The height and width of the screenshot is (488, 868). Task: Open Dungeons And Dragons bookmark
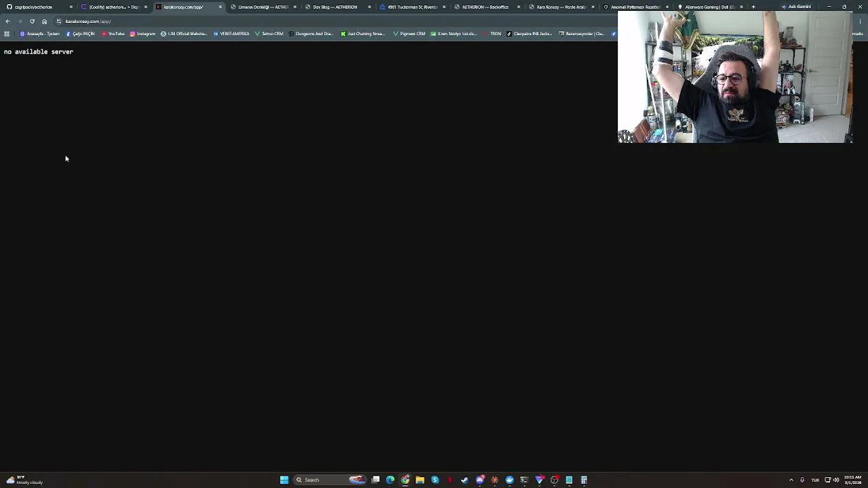311,33
